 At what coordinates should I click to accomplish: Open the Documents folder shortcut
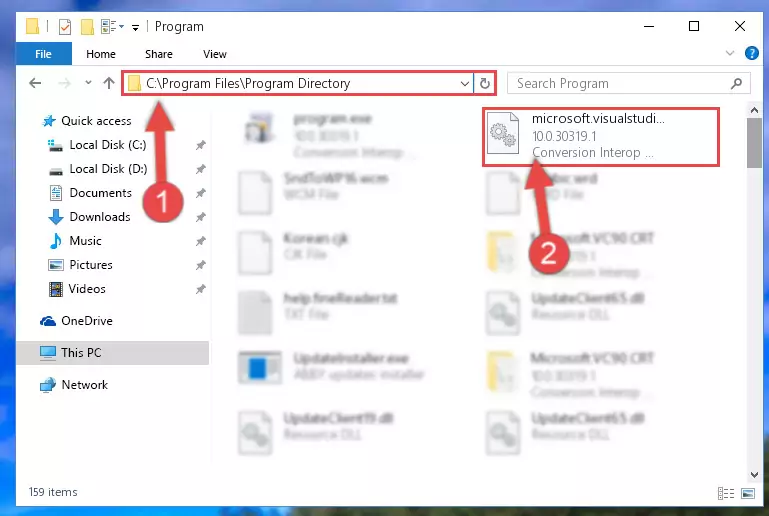(100, 193)
